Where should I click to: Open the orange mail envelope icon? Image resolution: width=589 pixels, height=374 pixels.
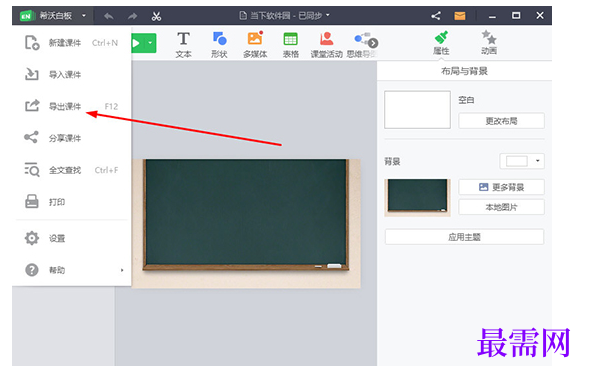click(x=460, y=16)
